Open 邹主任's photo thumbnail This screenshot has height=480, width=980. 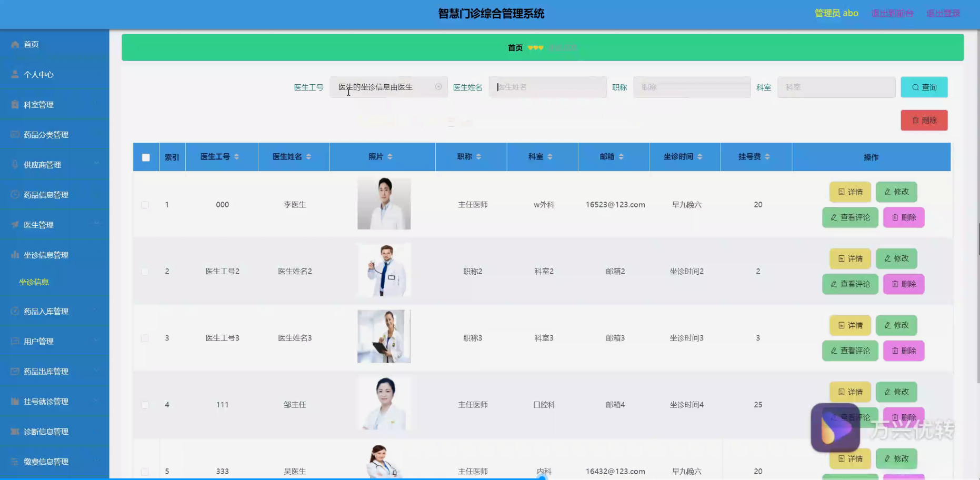coord(384,403)
